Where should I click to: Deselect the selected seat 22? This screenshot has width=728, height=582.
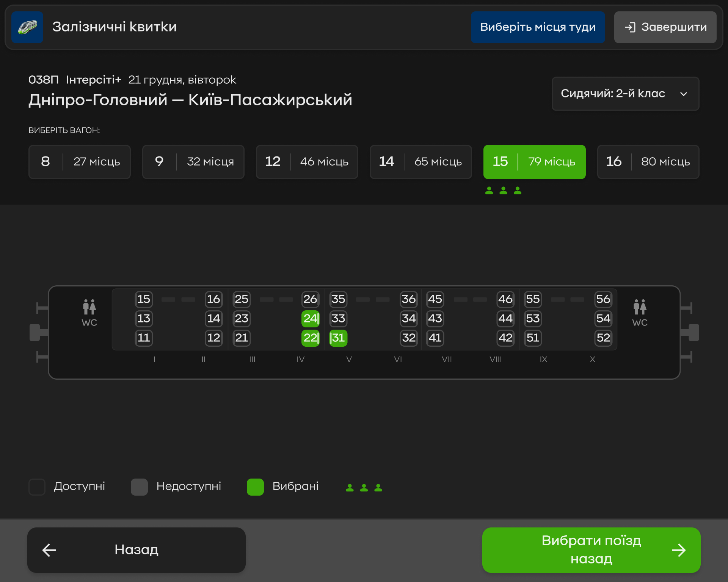click(x=311, y=338)
